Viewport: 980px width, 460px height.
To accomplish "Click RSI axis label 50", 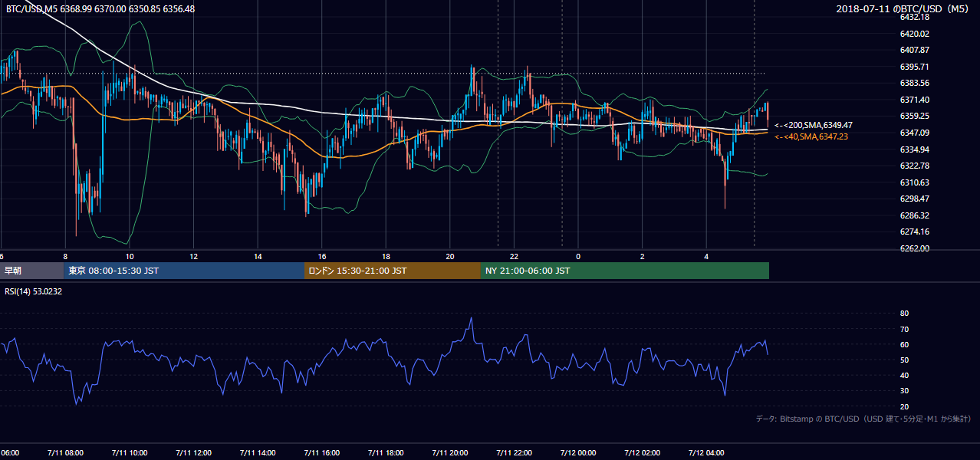I will coord(904,360).
